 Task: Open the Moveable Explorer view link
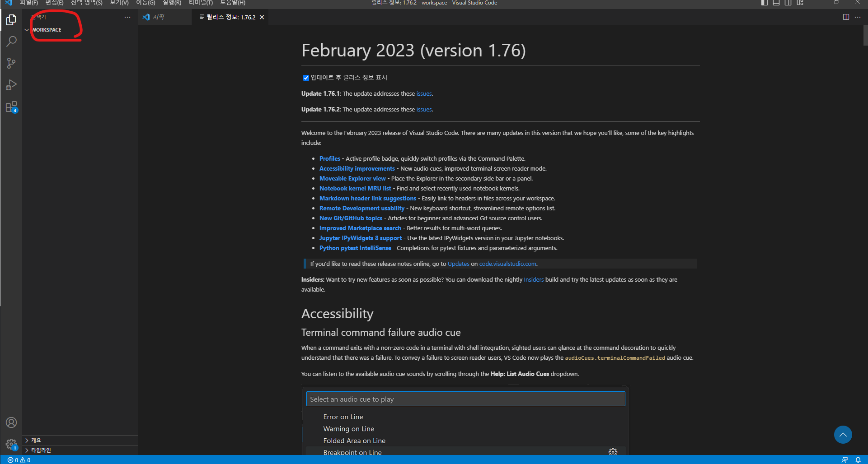point(352,178)
